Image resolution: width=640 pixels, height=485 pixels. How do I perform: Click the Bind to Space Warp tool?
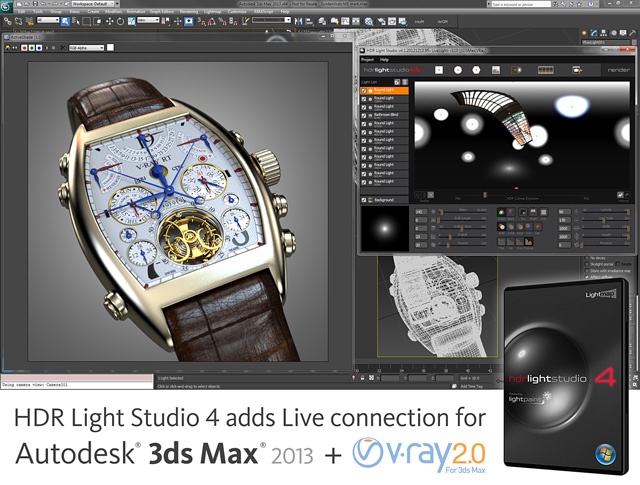point(29,21)
